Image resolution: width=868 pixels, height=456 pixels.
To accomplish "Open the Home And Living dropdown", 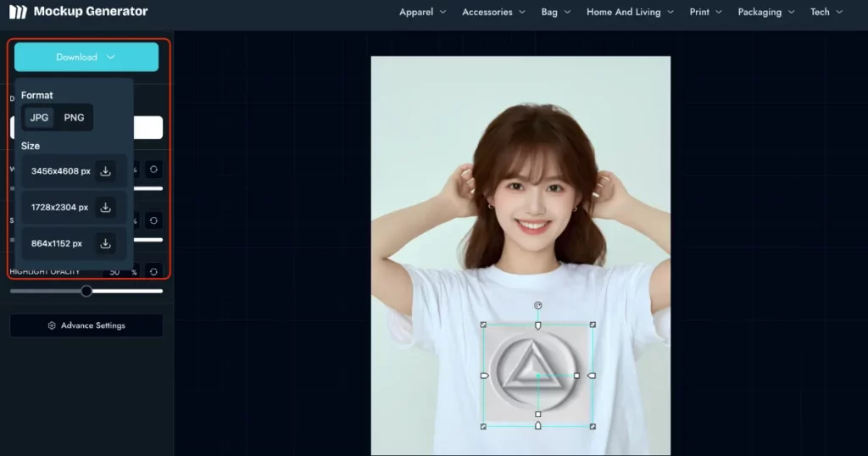I will pos(630,12).
